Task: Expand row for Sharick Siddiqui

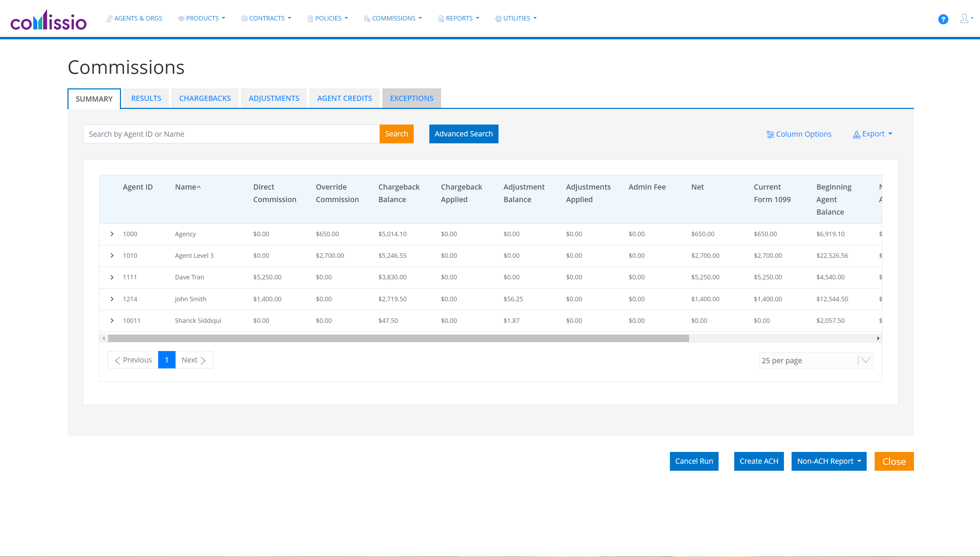Action: (112, 320)
